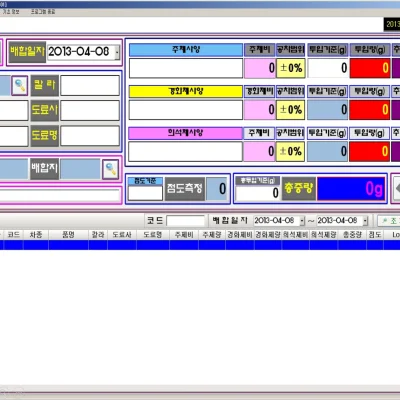Click the white 투입기준(g) value in 주제사양 row
The height and width of the screenshot is (400, 400).
point(328,68)
